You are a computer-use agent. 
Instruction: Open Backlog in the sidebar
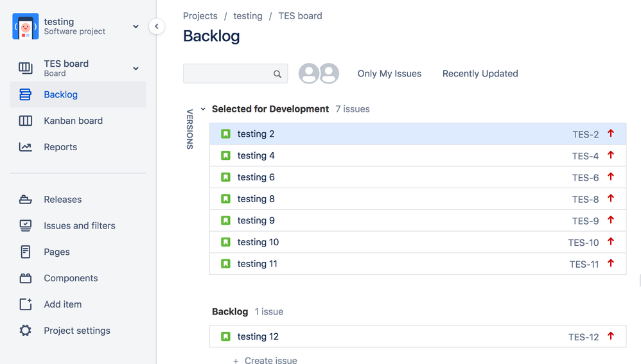[78, 94]
